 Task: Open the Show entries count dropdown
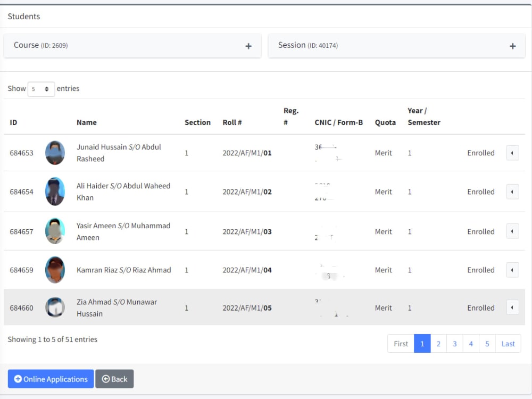41,89
